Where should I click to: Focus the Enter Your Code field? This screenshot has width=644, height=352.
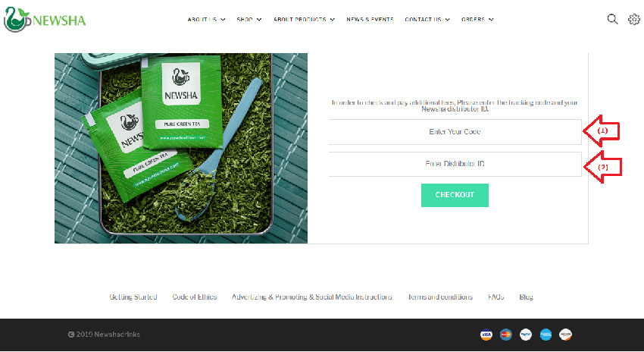455,132
